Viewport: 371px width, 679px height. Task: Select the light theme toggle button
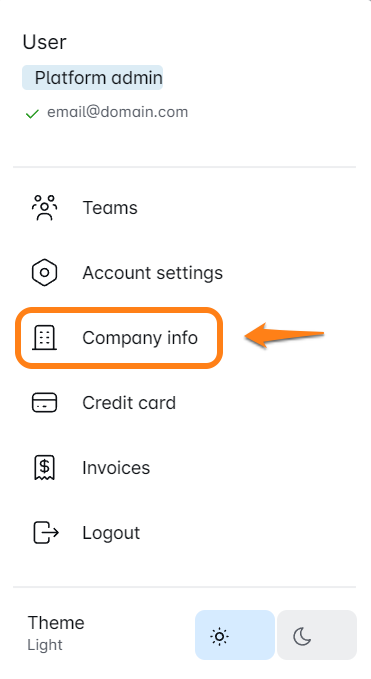[235, 635]
